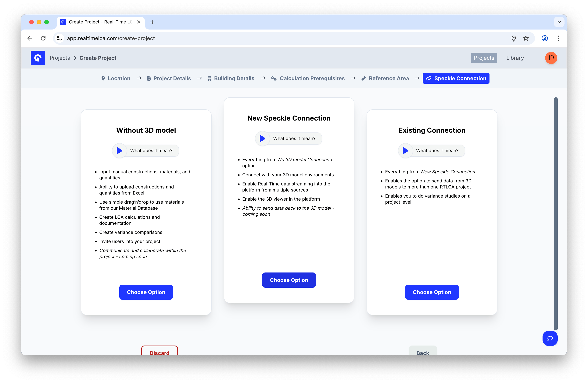Click 'Create variance comparisons' bullet text
The image size is (588, 383).
coord(131,232)
